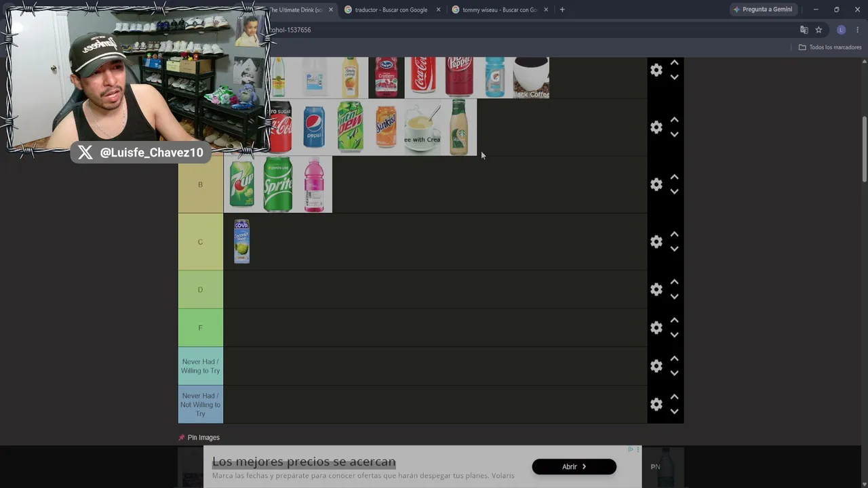Select the Mountain Dew can image
This screenshot has height=488, width=868.
pos(351,127)
